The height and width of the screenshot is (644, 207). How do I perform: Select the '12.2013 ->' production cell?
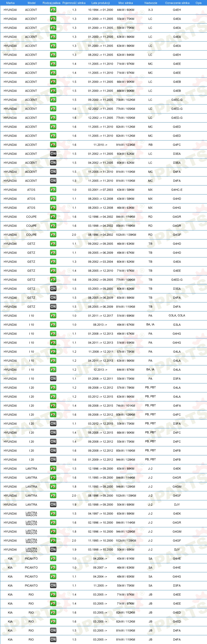pyautogui.click(x=100, y=370)
